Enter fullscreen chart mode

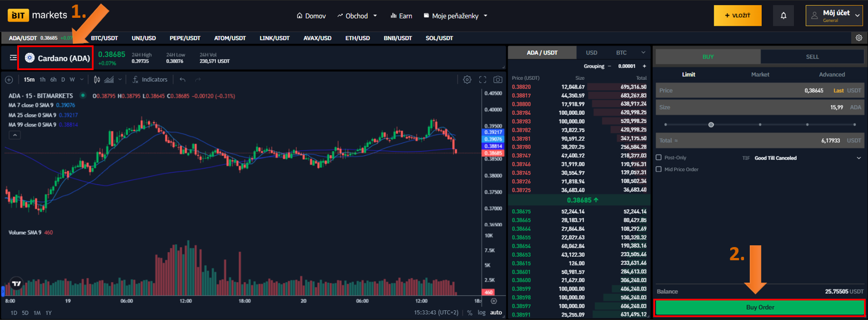coord(483,79)
